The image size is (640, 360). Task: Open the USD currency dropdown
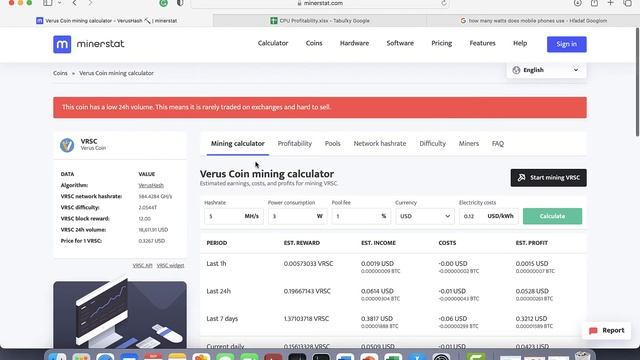coord(424,216)
